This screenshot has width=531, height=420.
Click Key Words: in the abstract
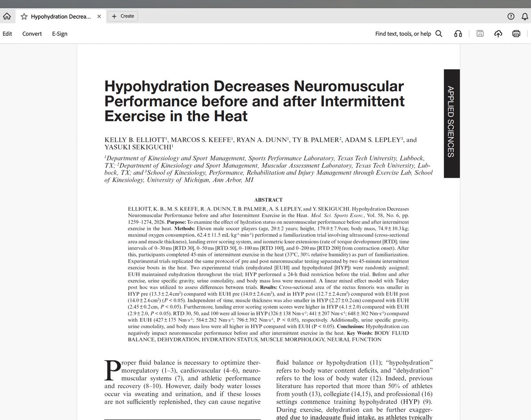(360, 333)
